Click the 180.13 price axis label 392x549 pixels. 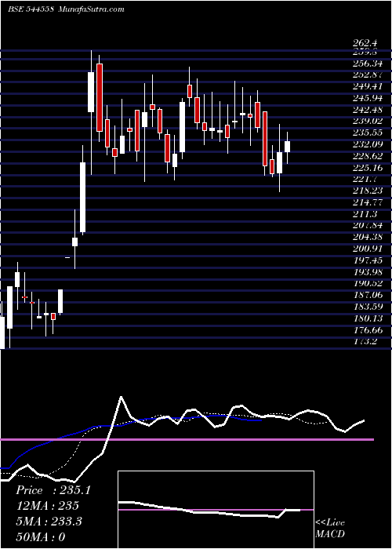[368, 318]
